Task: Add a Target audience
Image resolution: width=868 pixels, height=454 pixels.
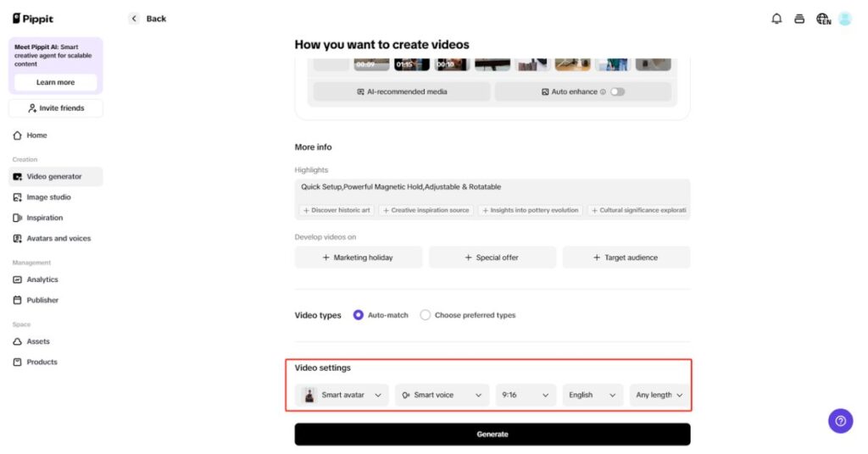Action: (626, 257)
